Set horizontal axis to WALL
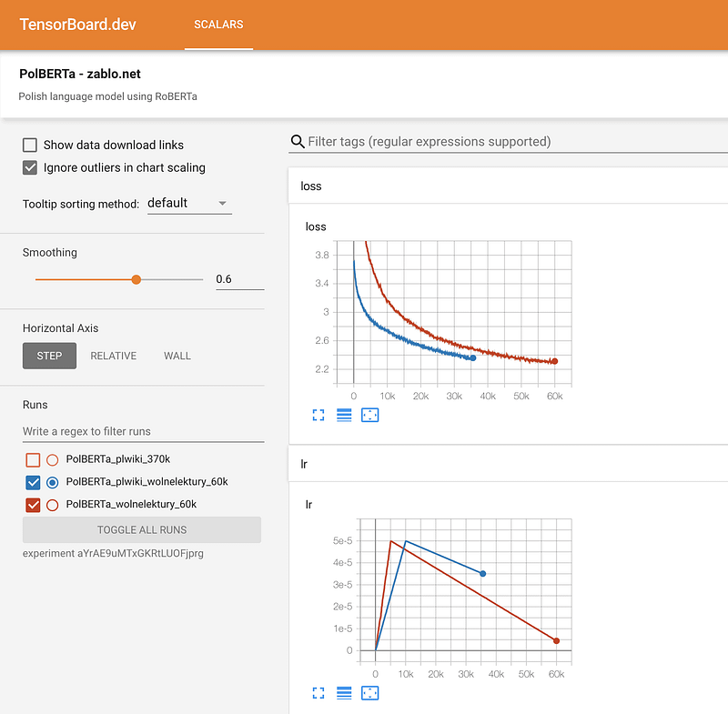Screen dimensions: 728x714 [177, 356]
